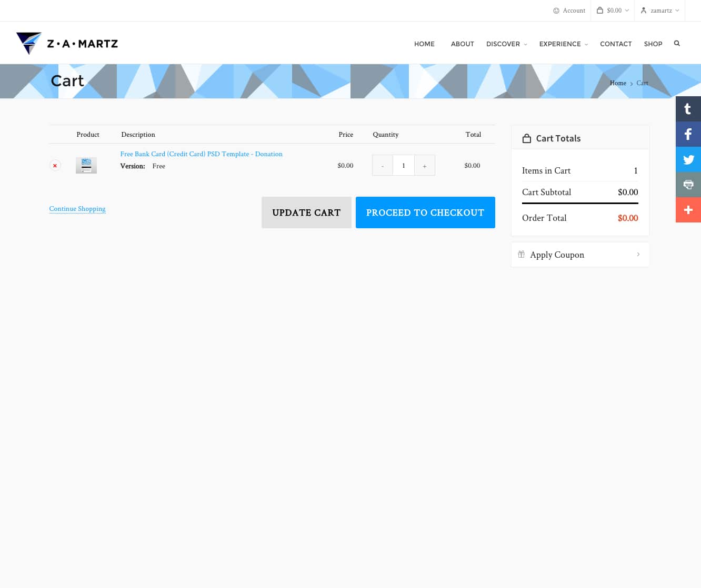Click the Twitter share icon
This screenshot has height=588, width=701.
pos(688,159)
